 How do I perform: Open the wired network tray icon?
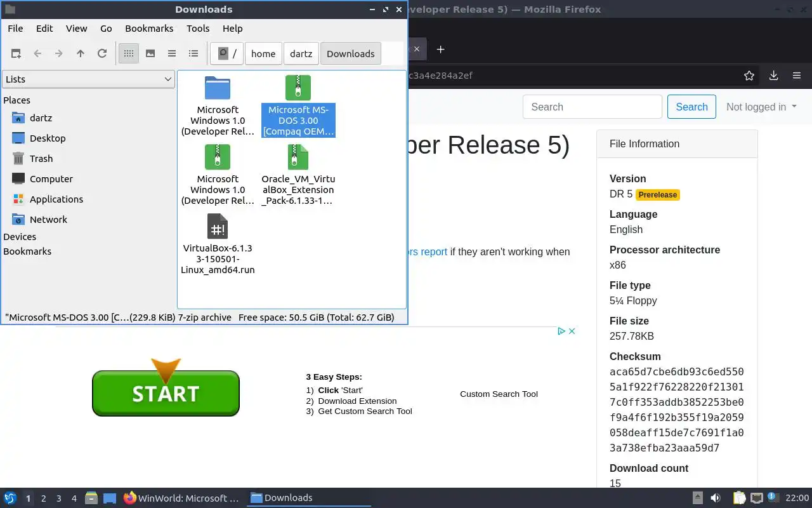(x=756, y=498)
